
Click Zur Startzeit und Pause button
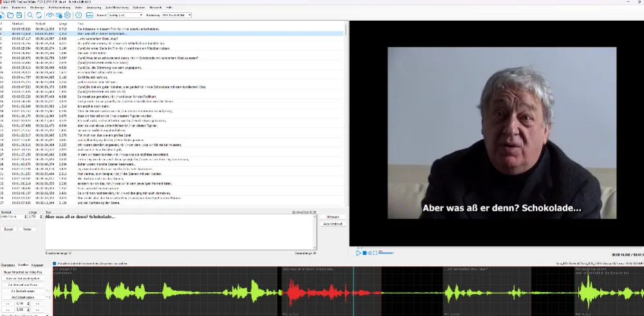point(23,285)
